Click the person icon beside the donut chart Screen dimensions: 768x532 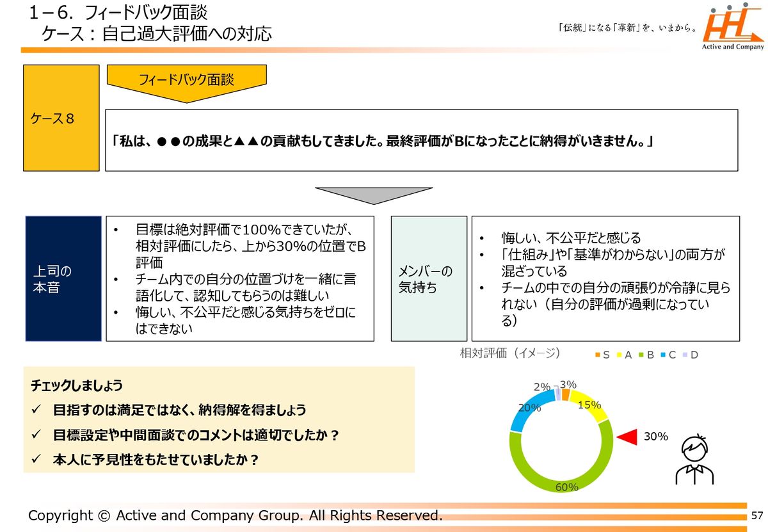click(x=695, y=459)
